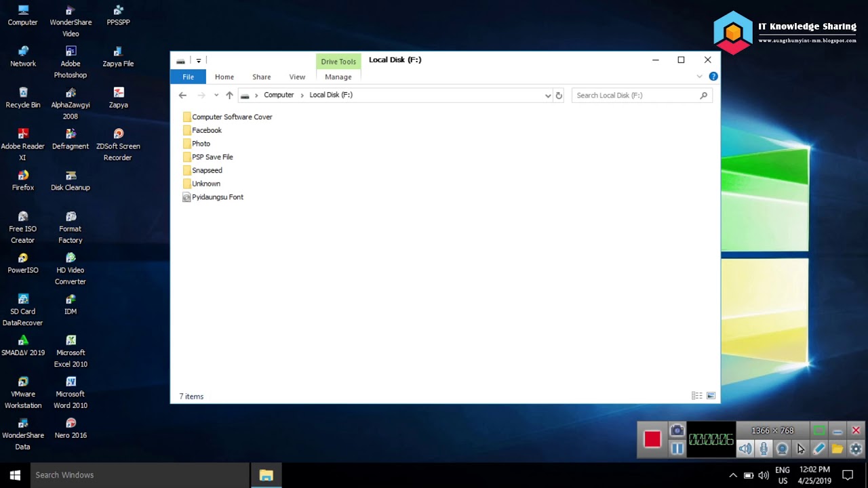Select the Firefox desktop shortcut

point(23,181)
